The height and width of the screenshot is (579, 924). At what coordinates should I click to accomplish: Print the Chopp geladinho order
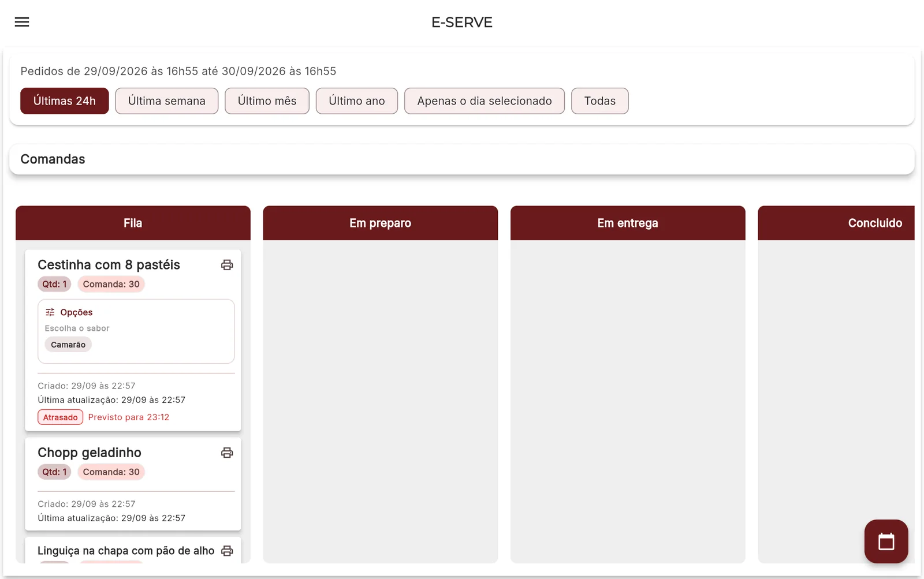point(227,453)
